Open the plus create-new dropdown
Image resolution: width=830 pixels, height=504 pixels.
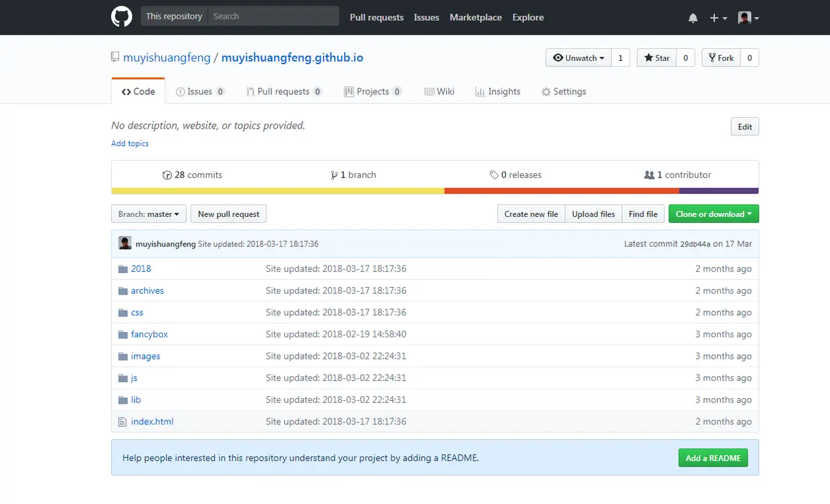(x=718, y=18)
